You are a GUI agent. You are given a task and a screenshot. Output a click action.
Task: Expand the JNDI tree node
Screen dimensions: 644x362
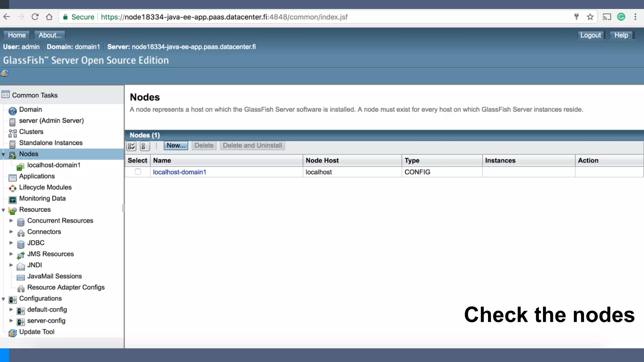[x=11, y=265]
